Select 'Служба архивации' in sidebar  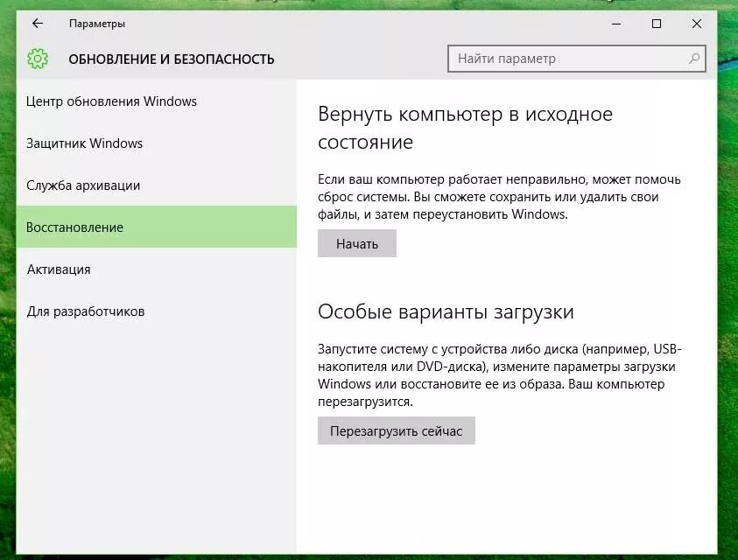point(156,185)
